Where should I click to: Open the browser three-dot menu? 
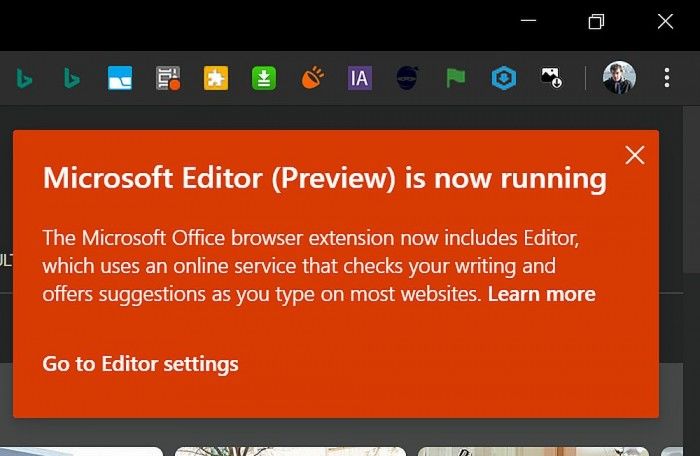point(667,78)
